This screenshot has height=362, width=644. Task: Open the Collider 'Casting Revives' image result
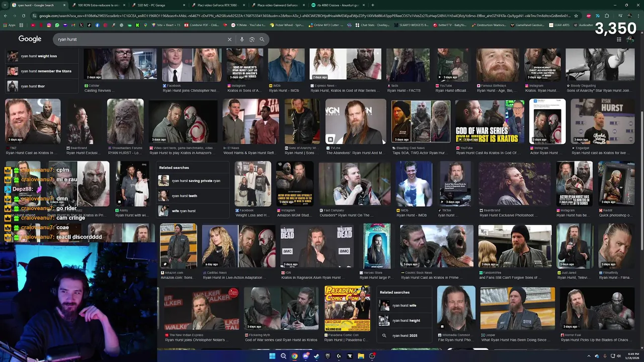pyautogui.click(x=120, y=64)
